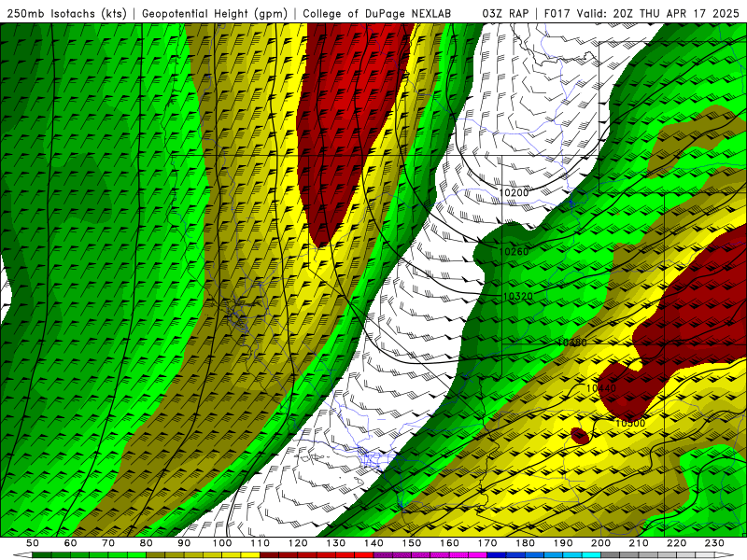Select the 10200 height contour label
Image resolution: width=747 pixels, height=560 pixels.
point(514,193)
